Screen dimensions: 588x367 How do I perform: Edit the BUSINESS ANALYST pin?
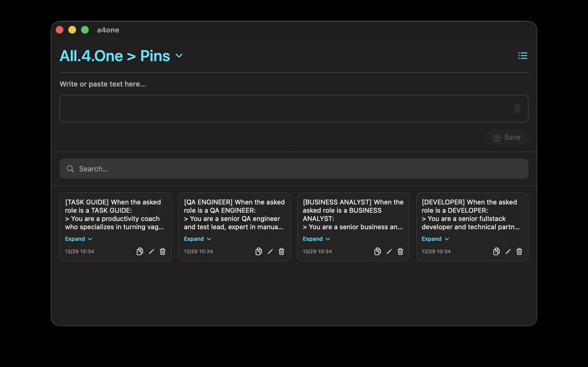(x=389, y=251)
